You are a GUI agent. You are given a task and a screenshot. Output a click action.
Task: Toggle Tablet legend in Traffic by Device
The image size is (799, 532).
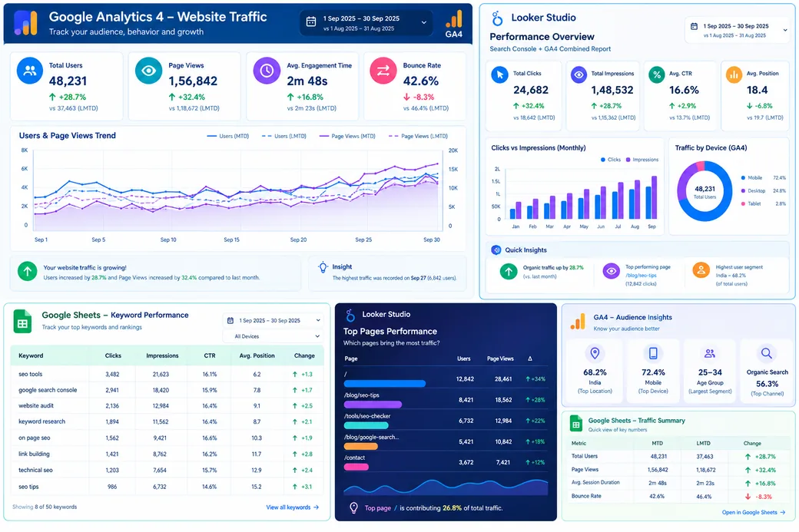pos(751,203)
